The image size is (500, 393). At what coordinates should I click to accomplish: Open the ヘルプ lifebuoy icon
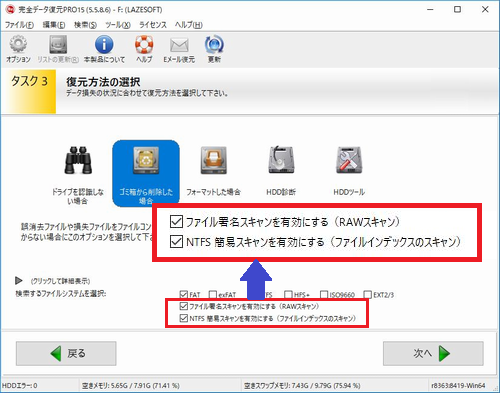click(x=144, y=45)
